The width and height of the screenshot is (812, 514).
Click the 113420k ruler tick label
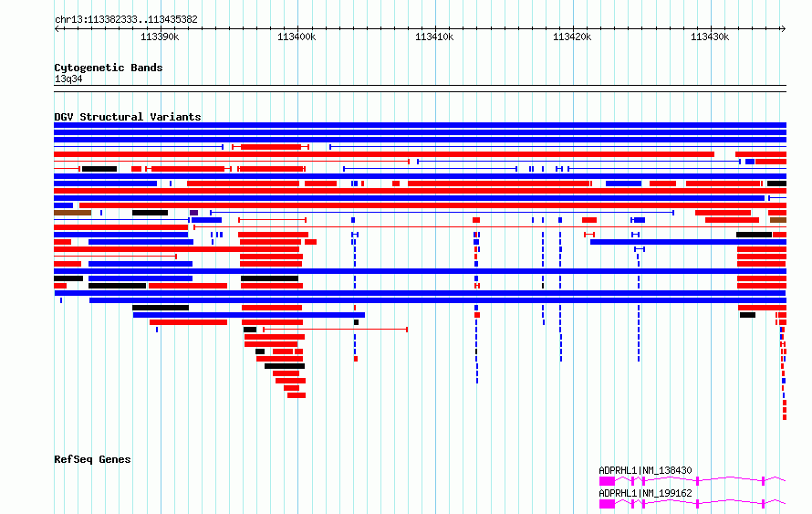coord(572,37)
